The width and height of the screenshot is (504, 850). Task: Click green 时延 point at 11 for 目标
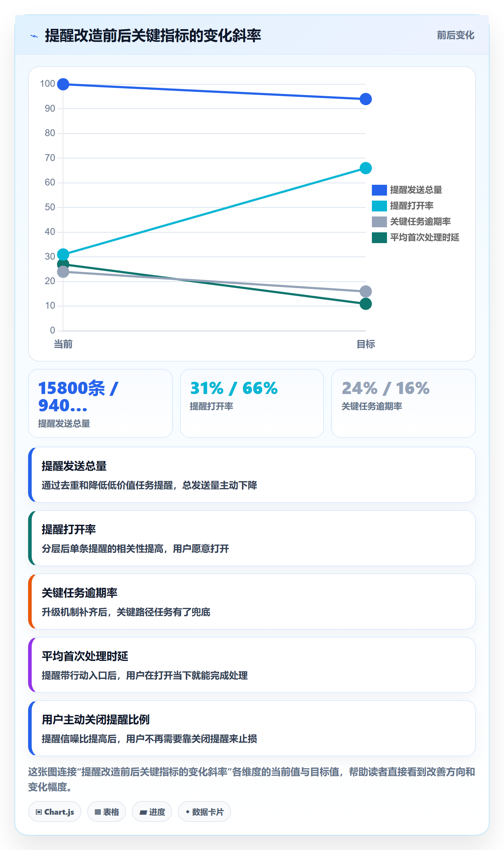tap(366, 304)
